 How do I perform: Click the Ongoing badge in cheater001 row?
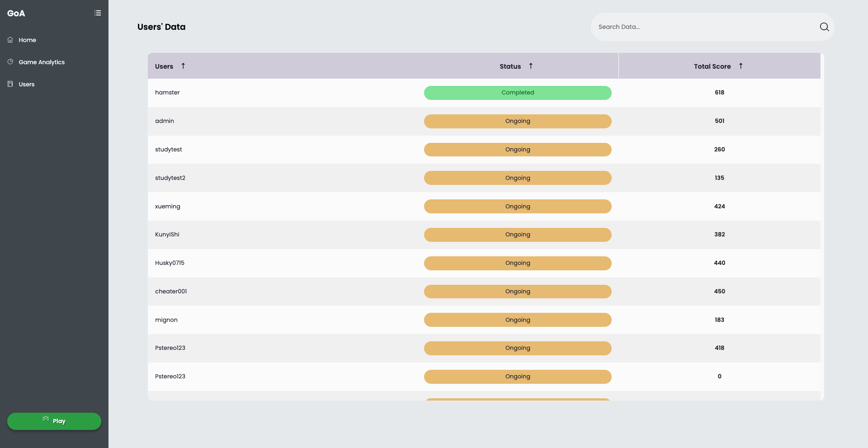(518, 292)
